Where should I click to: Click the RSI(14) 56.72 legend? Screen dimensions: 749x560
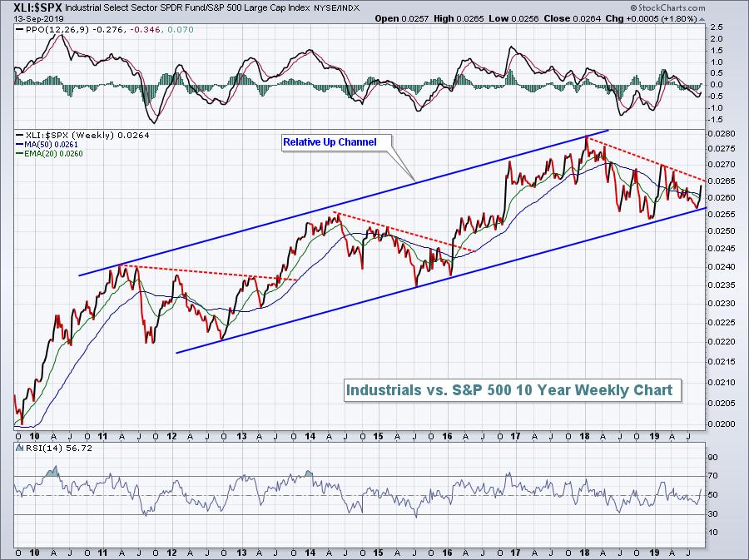tap(58, 448)
